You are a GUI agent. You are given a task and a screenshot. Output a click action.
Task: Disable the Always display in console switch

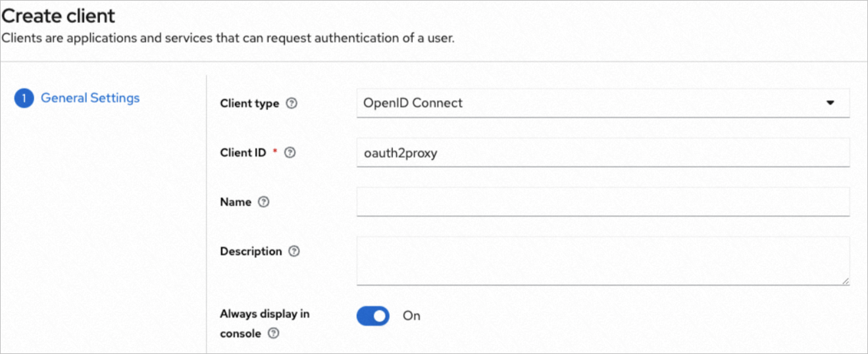pyautogui.click(x=373, y=316)
